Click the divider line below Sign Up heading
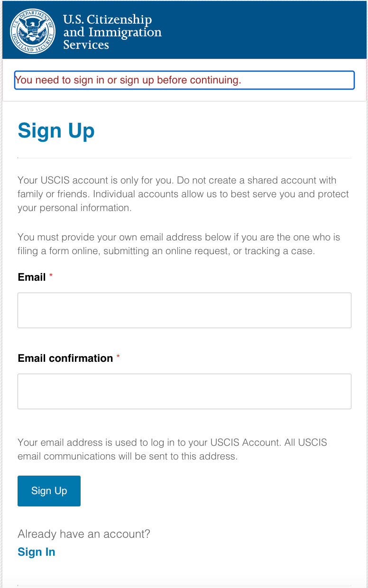Image resolution: width=368 pixels, height=588 pixels. click(184, 156)
